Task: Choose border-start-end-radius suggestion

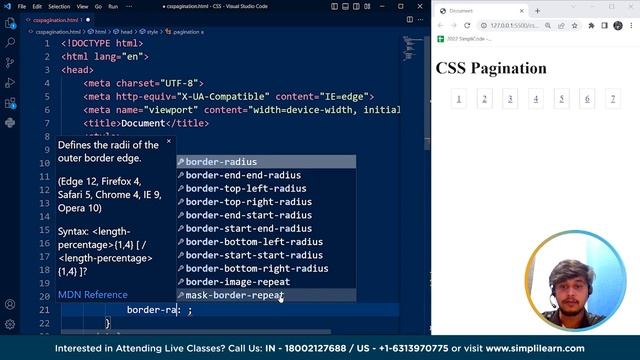Action: pyautogui.click(x=266, y=229)
